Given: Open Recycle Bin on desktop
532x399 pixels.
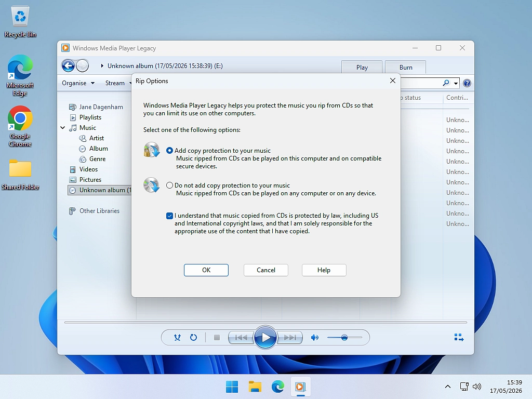Looking at the screenshot, I should 20,22.
